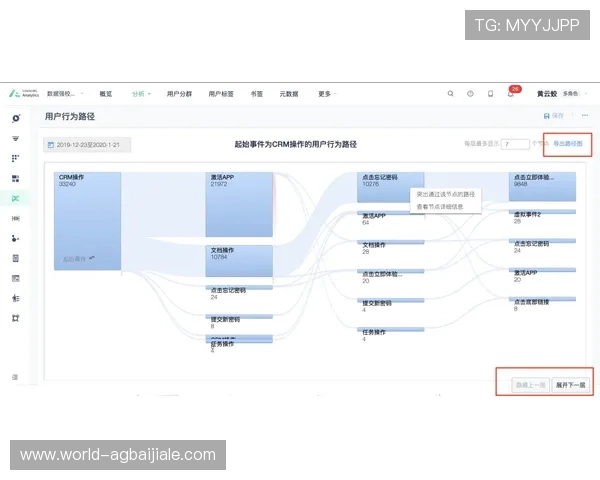This screenshot has width=600, height=480.
Task: Expand the 更多 menu dropdown
Action: 327,93
